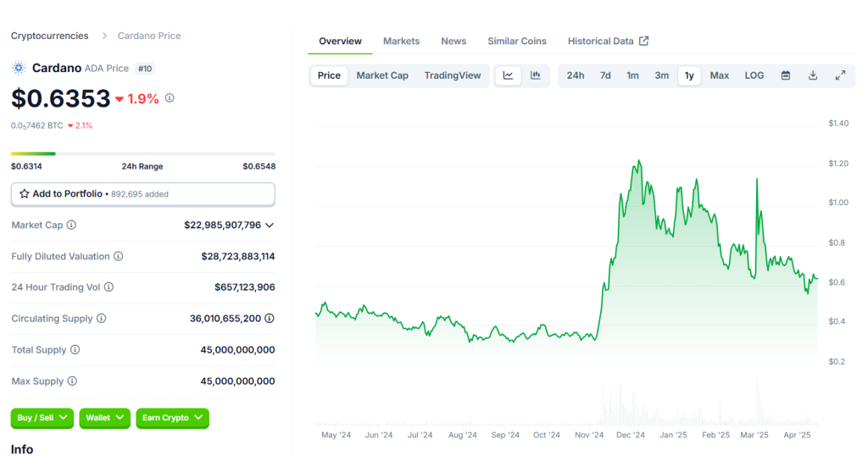Show Circulating Supply label info icon

(102, 318)
